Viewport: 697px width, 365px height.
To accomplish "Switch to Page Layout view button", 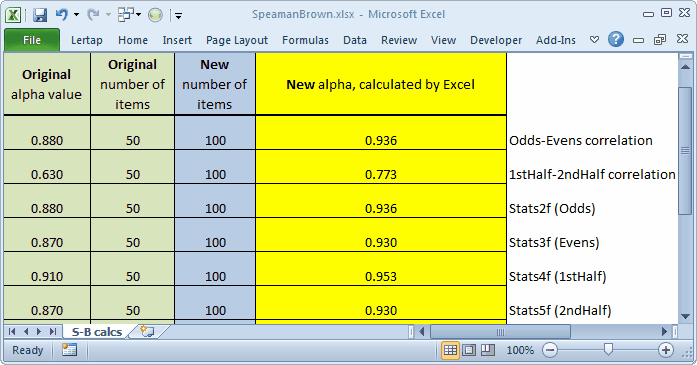I will coord(469,350).
